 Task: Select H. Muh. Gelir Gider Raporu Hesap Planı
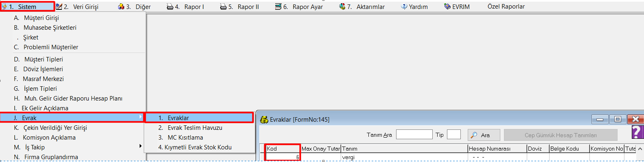pyautogui.click(x=73, y=99)
